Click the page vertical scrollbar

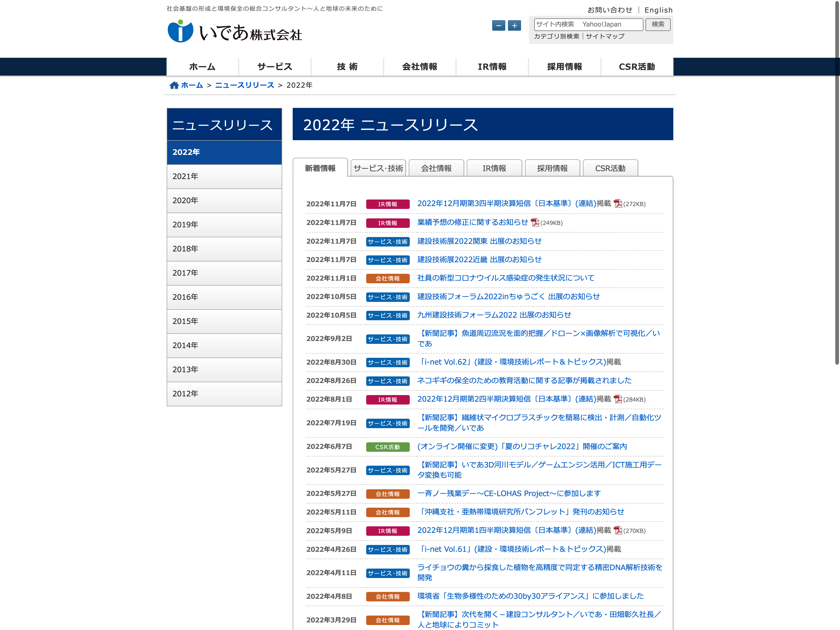point(837,182)
